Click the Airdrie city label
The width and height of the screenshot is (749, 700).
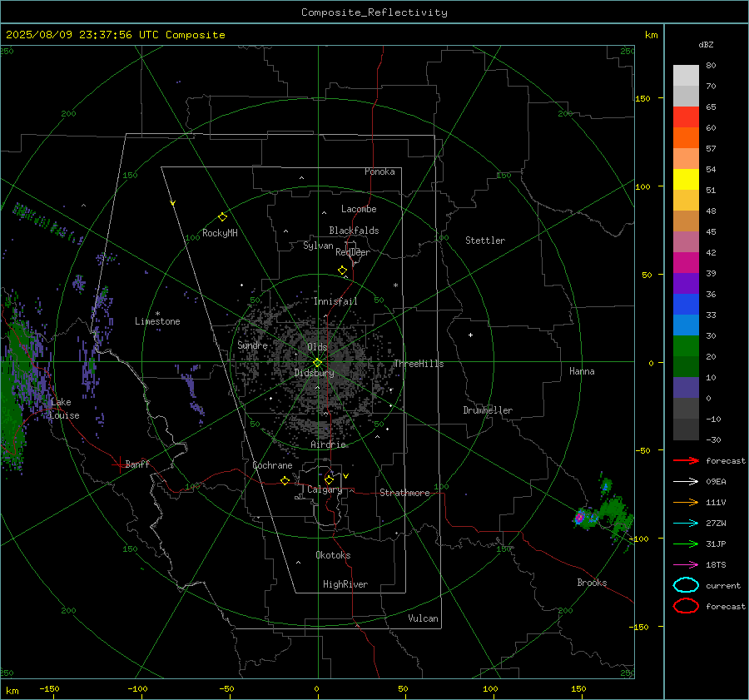click(x=328, y=444)
